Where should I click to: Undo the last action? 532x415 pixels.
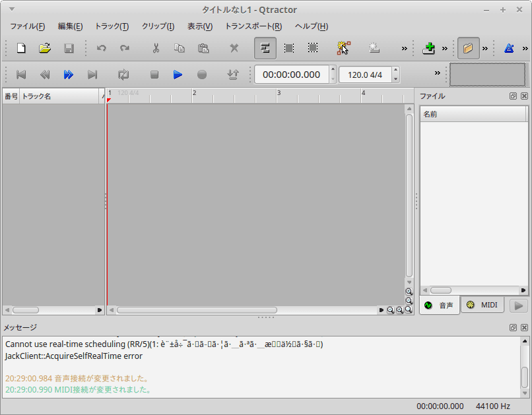click(x=101, y=48)
